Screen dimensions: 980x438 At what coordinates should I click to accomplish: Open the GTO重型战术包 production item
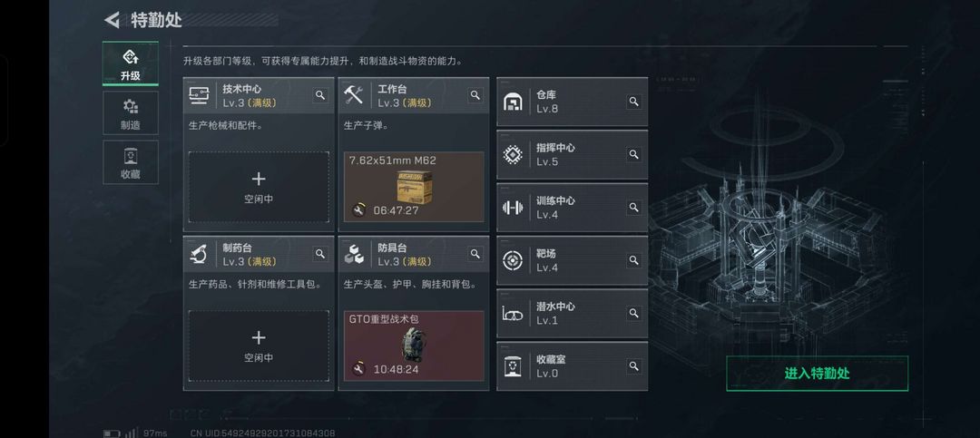pos(414,346)
